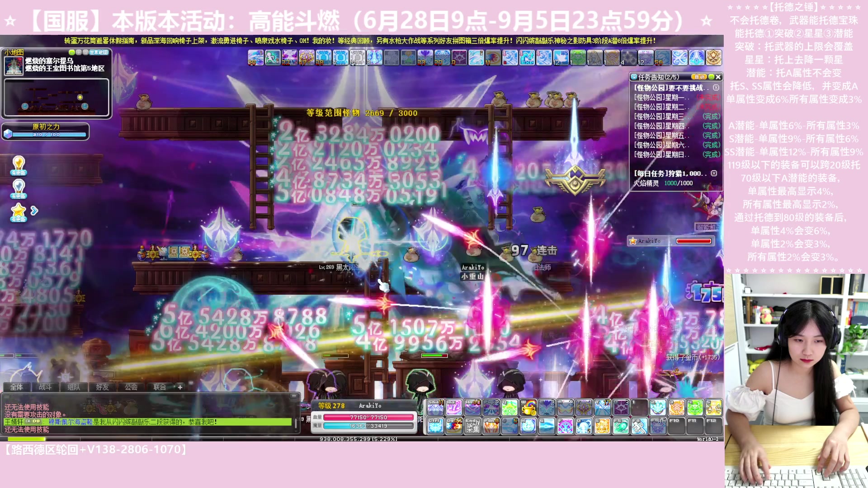Click the 原初之力 gauge bar
The width and height of the screenshot is (868, 488).
coord(49,135)
